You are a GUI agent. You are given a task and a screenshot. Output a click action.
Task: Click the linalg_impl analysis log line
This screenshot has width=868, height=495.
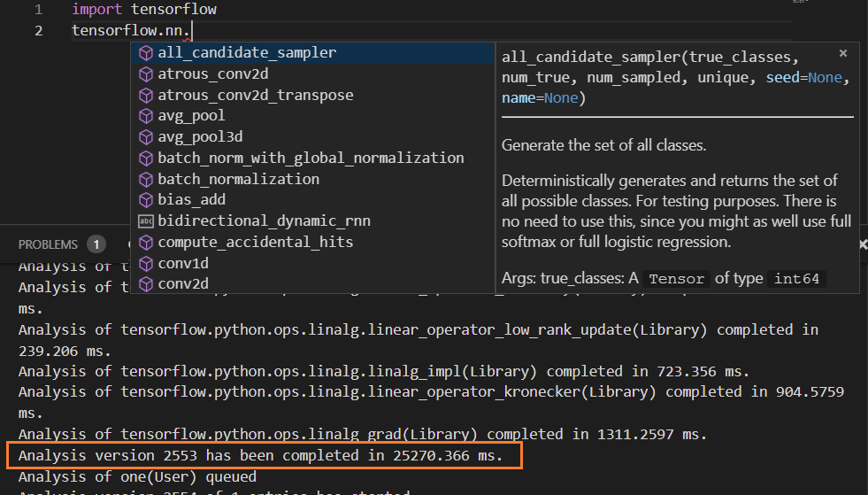click(384, 371)
